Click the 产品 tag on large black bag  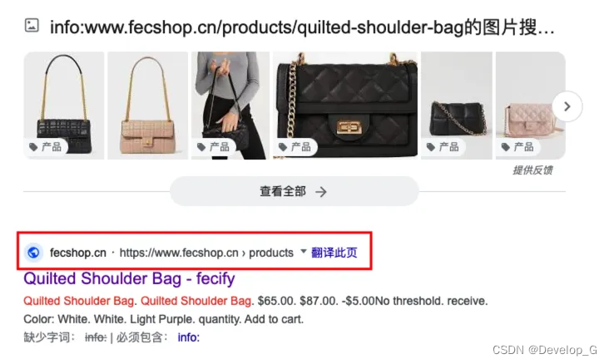[x=295, y=147]
